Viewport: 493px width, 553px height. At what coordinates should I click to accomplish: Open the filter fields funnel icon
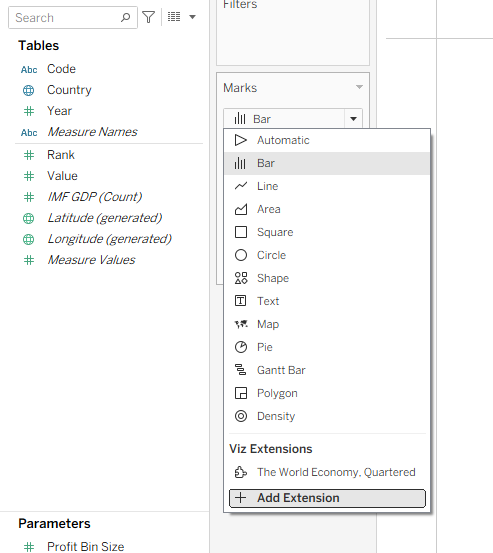point(149,17)
